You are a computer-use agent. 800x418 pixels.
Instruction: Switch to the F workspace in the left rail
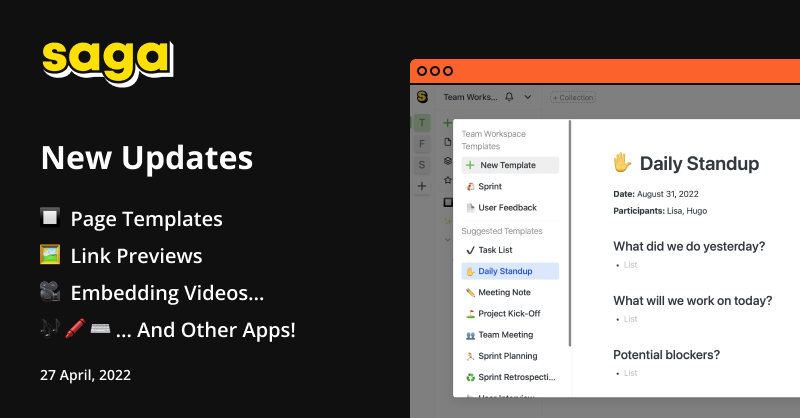tap(422, 143)
